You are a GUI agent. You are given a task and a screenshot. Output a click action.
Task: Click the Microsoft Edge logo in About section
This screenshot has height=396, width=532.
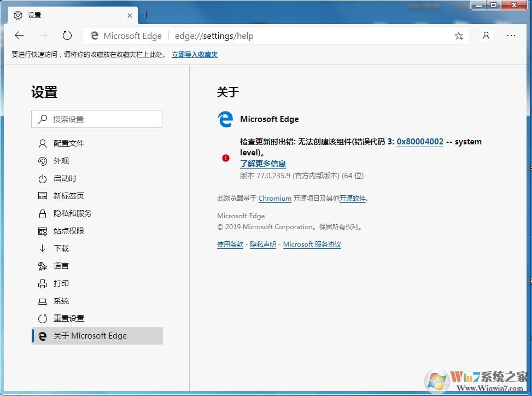pyautogui.click(x=225, y=119)
